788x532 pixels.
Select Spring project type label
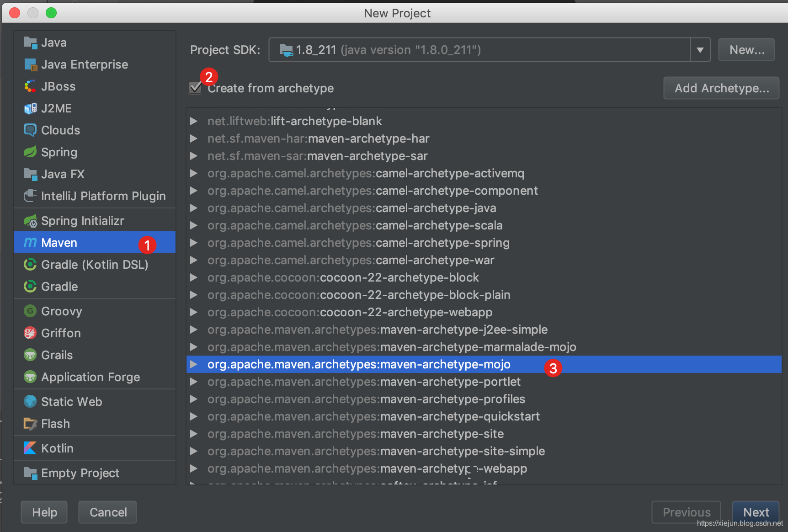(x=59, y=152)
